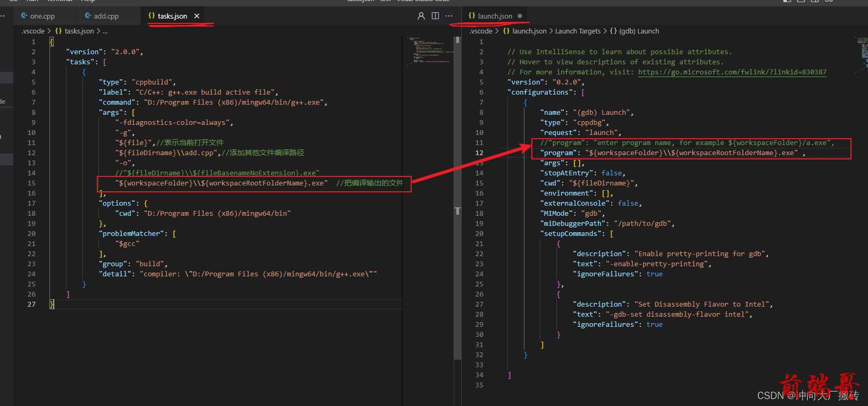
Task: Click the C++ file icon on add.cpp tab
Action: tap(88, 16)
